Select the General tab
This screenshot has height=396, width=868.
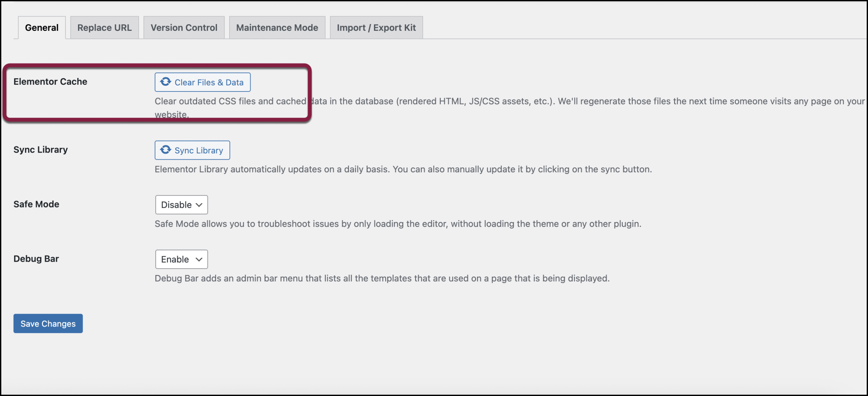pos(41,27)
